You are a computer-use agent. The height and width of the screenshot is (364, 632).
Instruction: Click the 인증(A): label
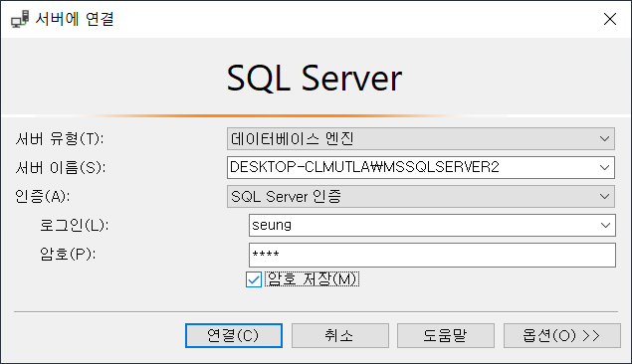coord(43,197)
